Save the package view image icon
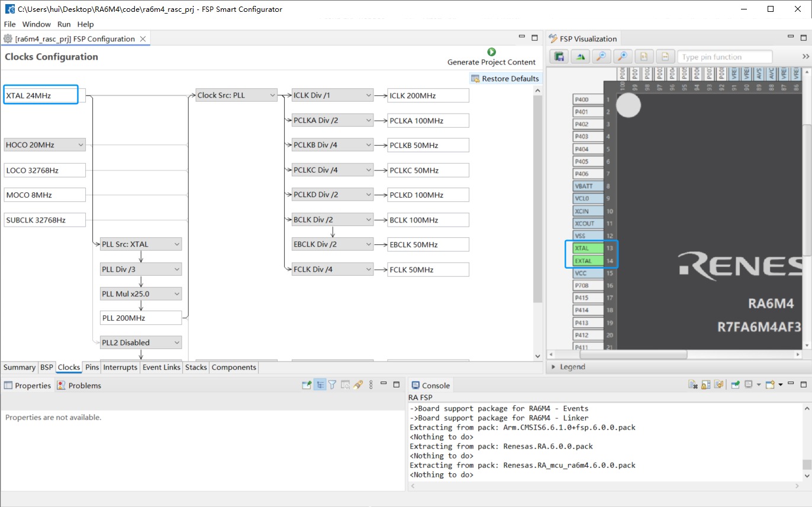This screenshot has width=812, height=507. [x=559, y=57]
